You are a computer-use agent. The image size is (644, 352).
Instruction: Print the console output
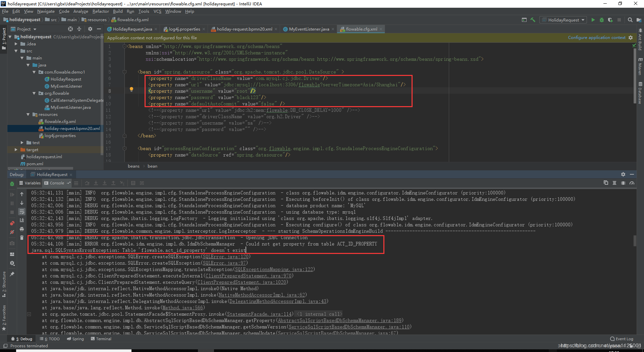point(22,229)
